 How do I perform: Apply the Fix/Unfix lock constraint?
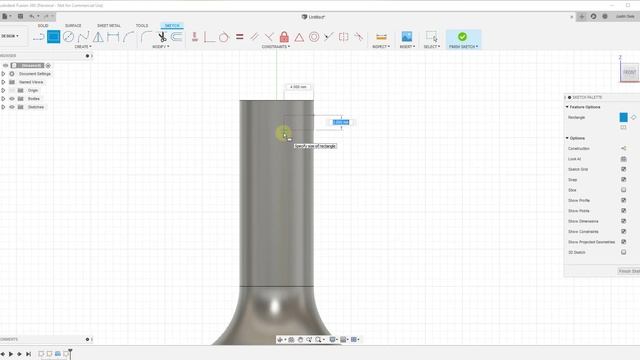point(284,37)
